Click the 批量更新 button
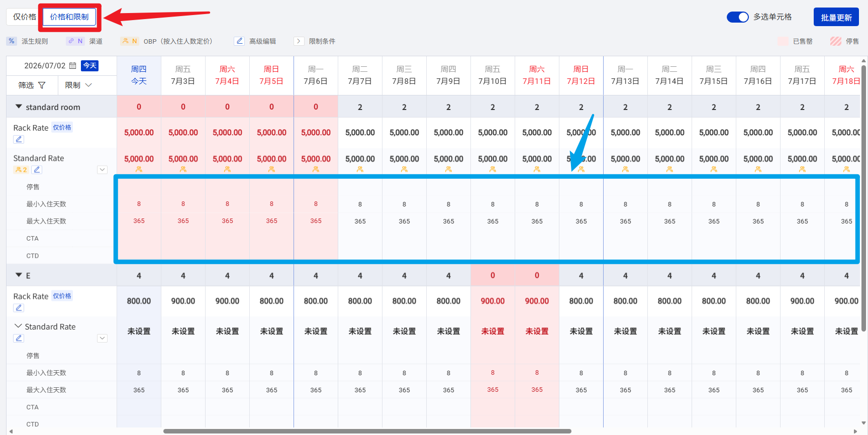This screenshot has height=435, width=868. (836, 17)
